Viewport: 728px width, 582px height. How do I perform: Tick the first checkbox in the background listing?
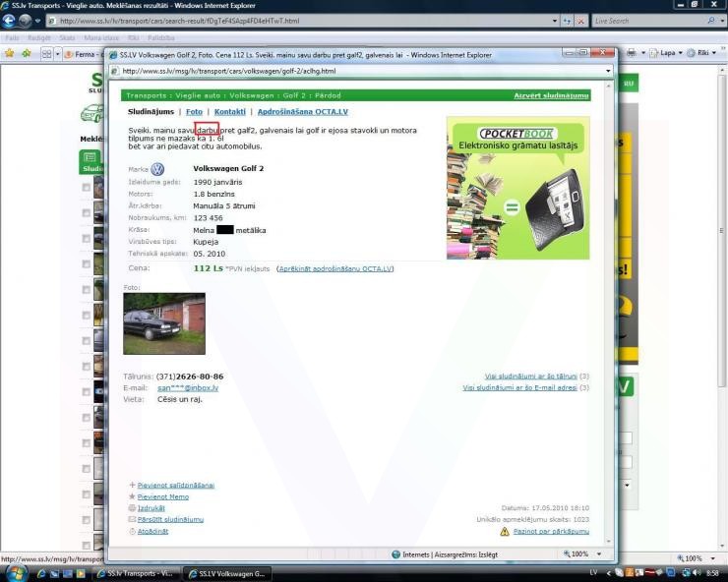tap(87, 187)
